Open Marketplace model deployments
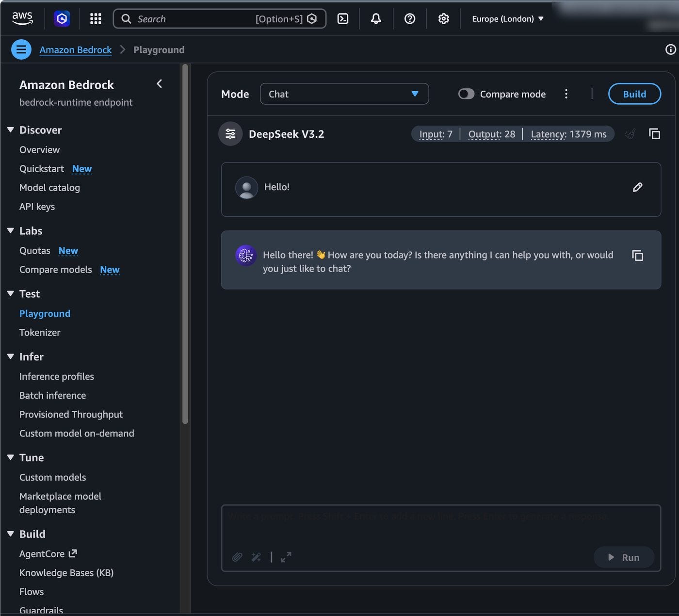 click(x=60, y=503)
